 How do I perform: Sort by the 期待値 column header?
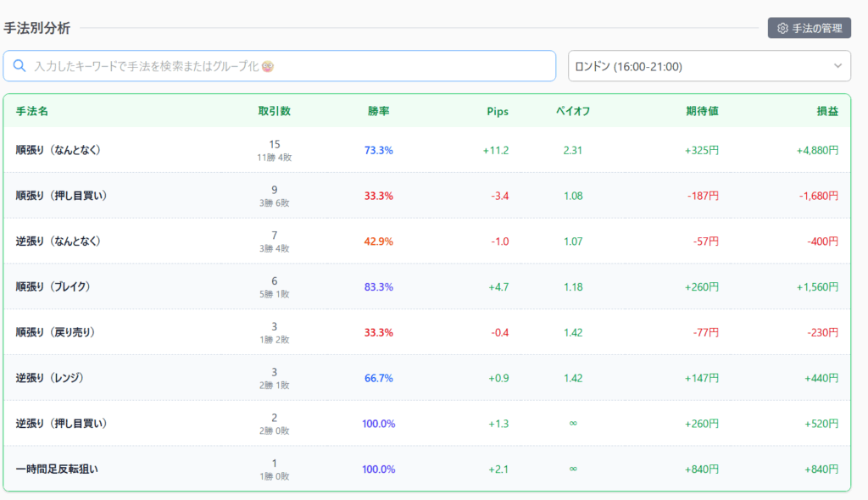[702, 111]
